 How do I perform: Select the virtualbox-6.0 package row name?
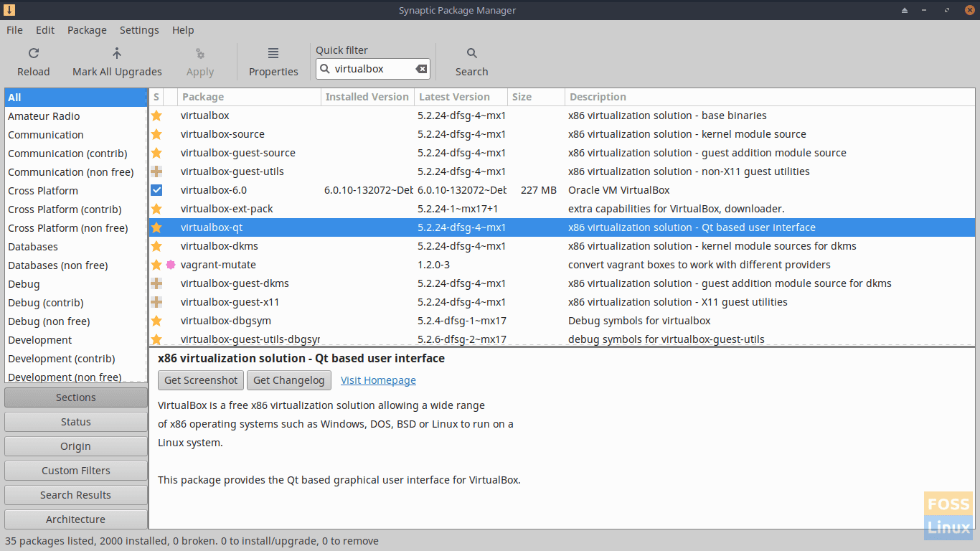214,190
